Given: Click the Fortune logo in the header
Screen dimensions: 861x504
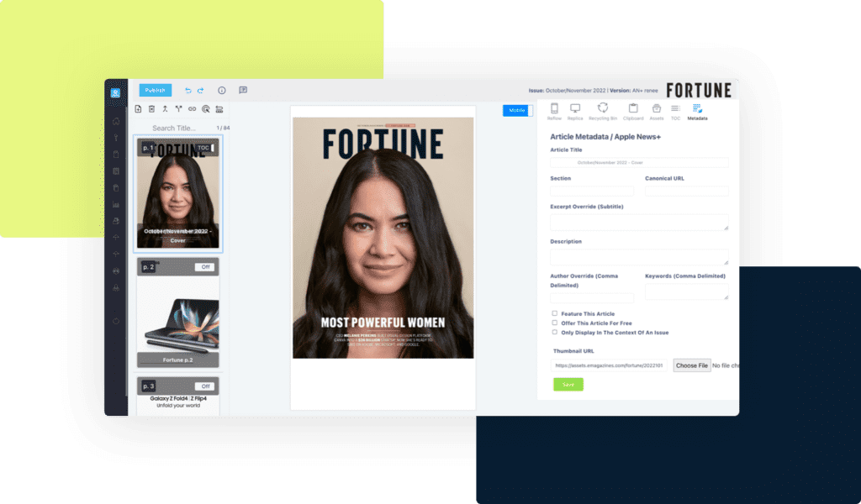Looking at the screenshot, I should point(699,91).
